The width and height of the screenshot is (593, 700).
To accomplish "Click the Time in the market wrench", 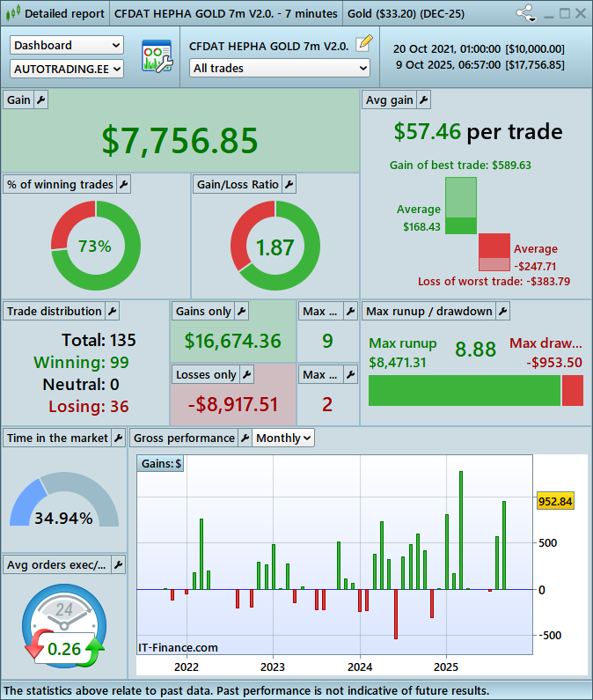I will coord(119,438).
